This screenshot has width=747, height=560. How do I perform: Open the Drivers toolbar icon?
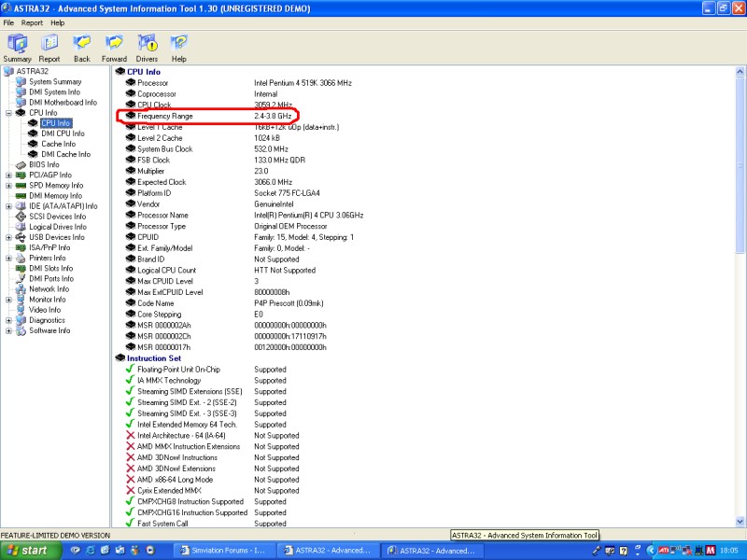147,49
